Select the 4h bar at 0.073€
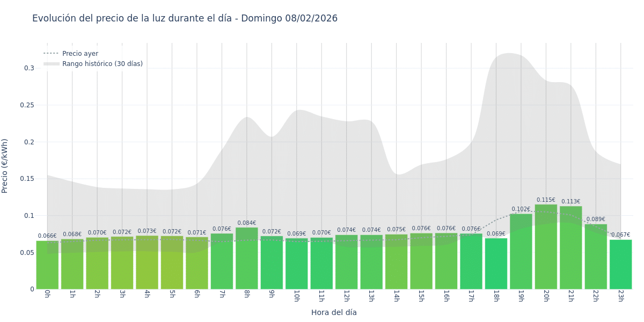The width and height of the screenshot is (644, 322). click(147, 262)
